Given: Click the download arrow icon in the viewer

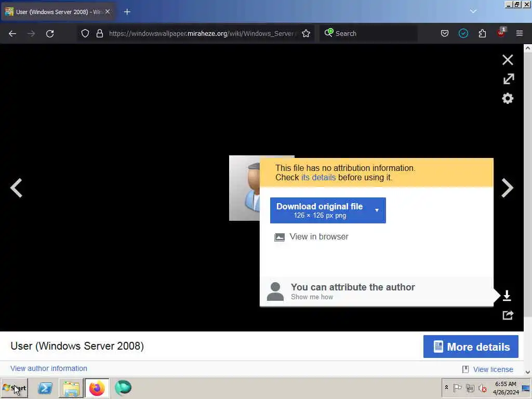Looking at the screenshot, I should 507,296.
